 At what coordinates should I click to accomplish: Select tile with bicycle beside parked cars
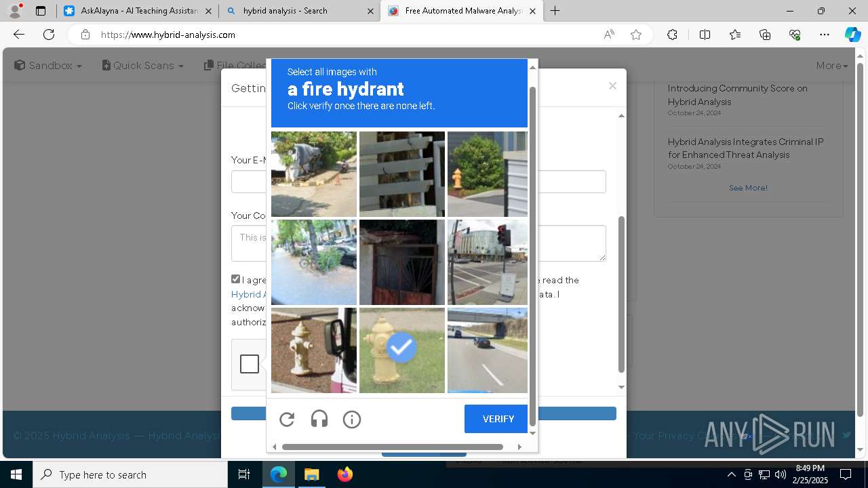314,262
